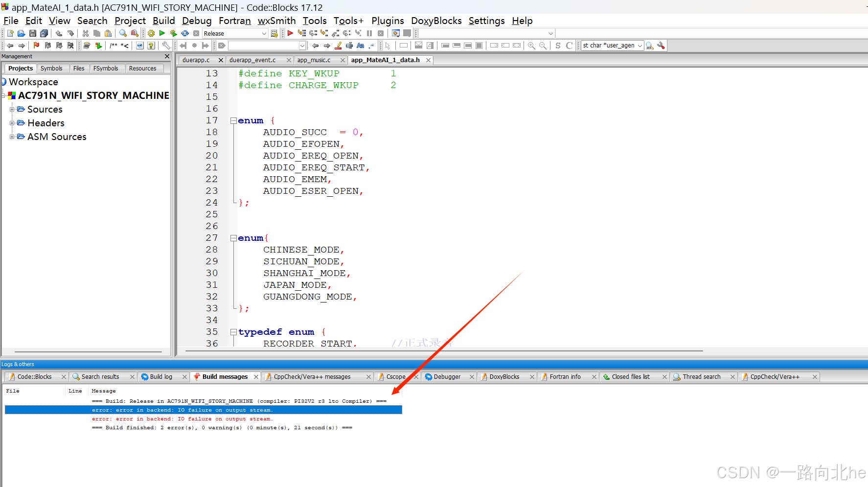This screenshot has height=487, width=868.
Task: Collapse the enum code fold at line 17
Action: [233, 120]
